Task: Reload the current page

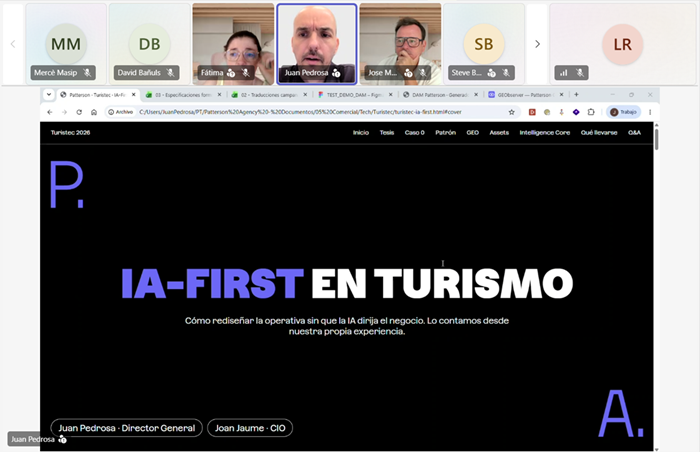Action: click(79, 112)
